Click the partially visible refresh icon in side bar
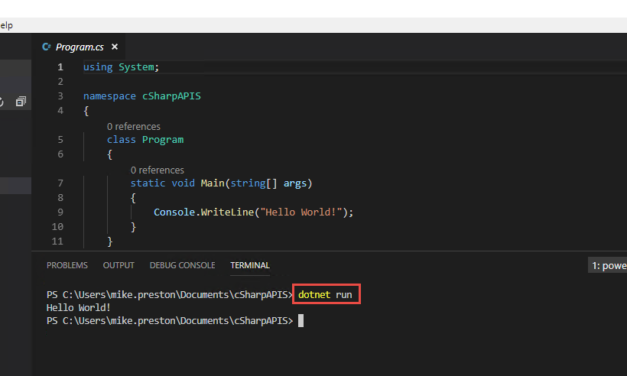 pos(2,102)
